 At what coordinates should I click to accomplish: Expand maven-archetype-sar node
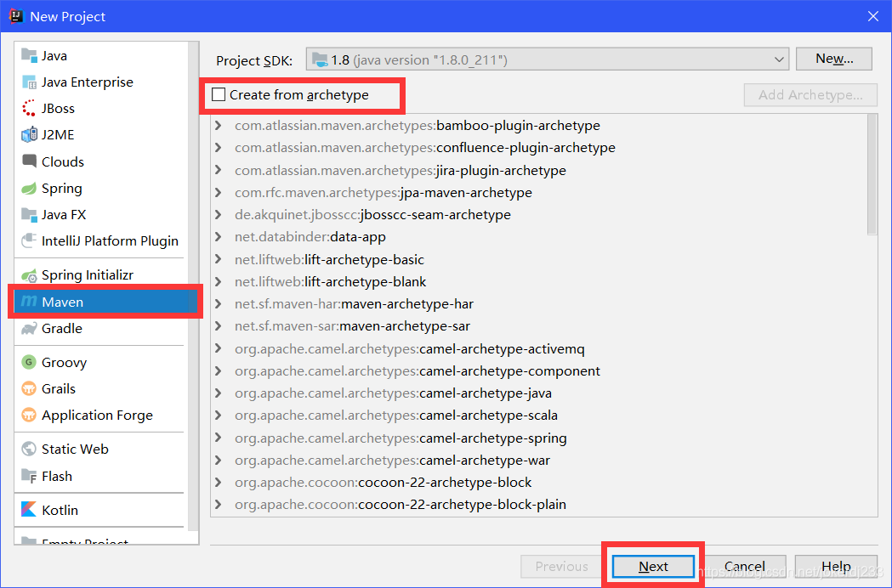click(219, 325)
